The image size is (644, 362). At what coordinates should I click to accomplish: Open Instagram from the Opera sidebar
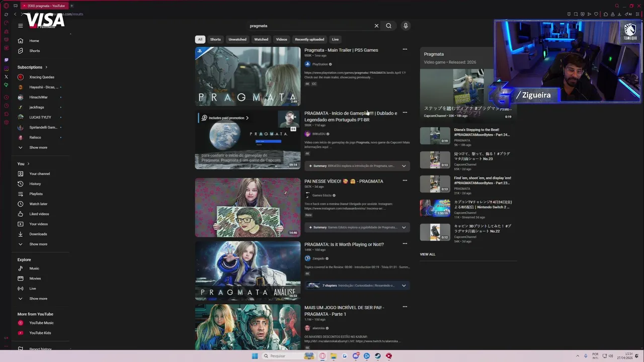[x=6, y=68]
